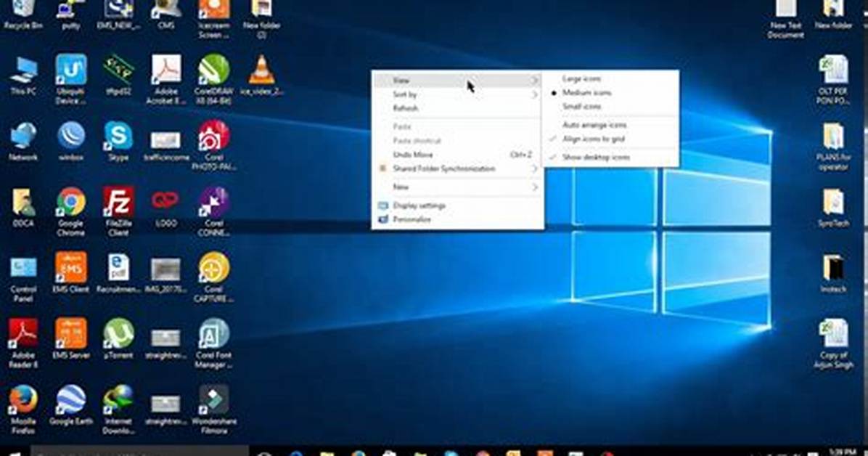Select the OLT PER PON spreadsheet icon
This screenshot has height=456, width=868.
click(833, 80)
